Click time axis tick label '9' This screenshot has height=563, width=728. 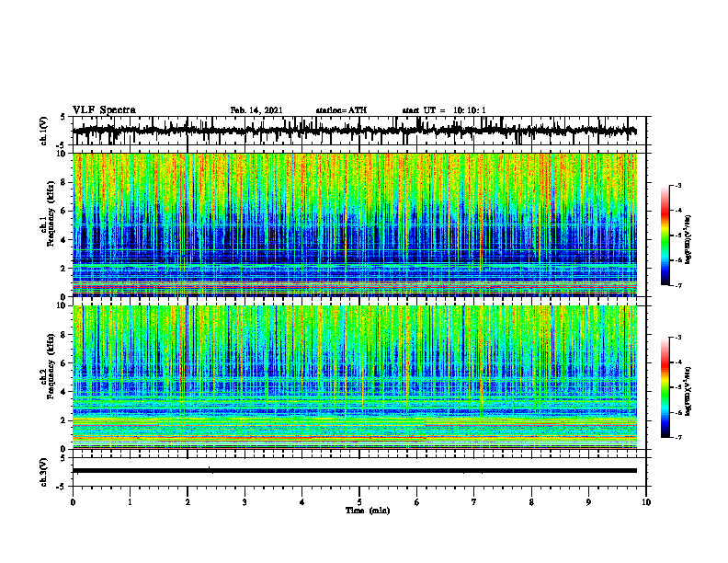(x=588, y=502)
